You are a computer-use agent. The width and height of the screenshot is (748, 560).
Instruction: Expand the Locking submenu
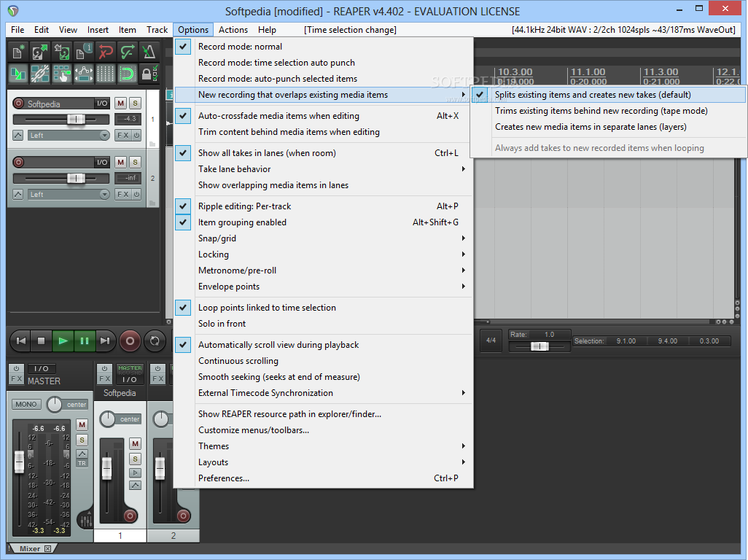324,254
